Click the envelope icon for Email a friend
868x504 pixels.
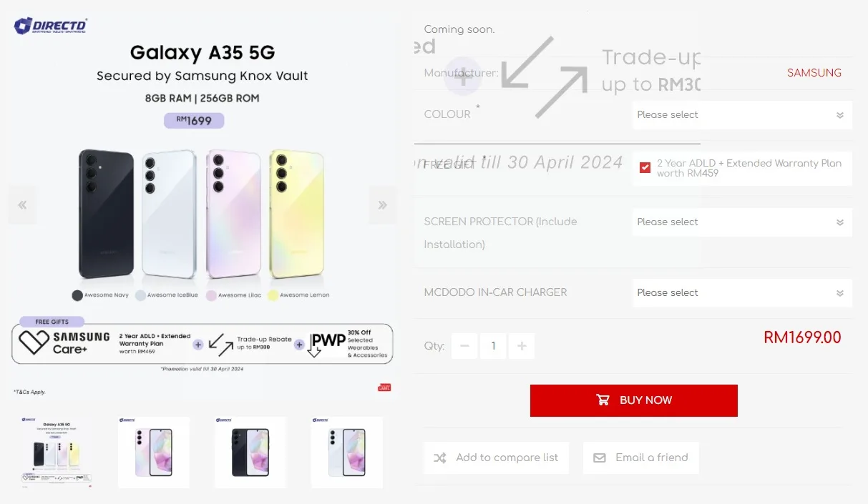click(x=600, y=458)
